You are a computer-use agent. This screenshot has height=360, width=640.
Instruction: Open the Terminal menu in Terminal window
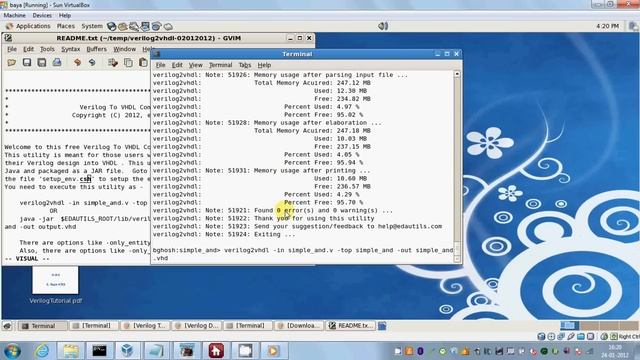point(220,65)
